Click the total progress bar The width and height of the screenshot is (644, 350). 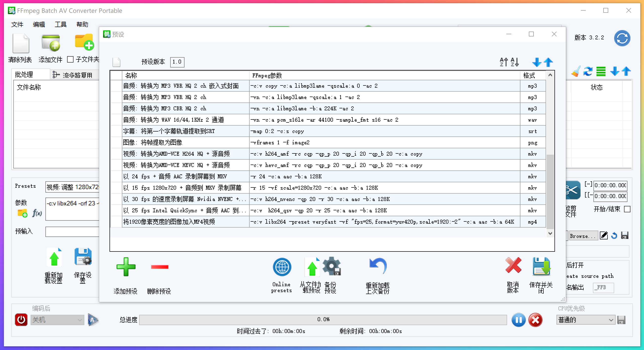point(323,319)
